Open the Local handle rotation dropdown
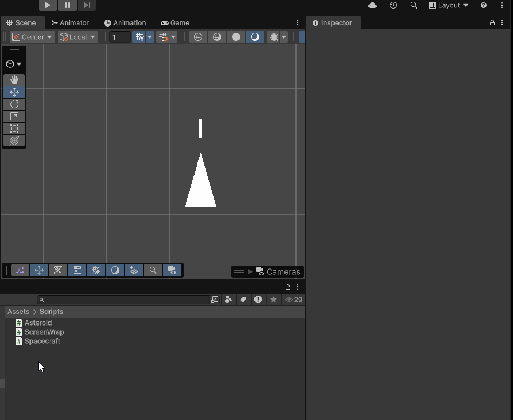Viewport: 513px width, 420px height. [x=78, y=37]
